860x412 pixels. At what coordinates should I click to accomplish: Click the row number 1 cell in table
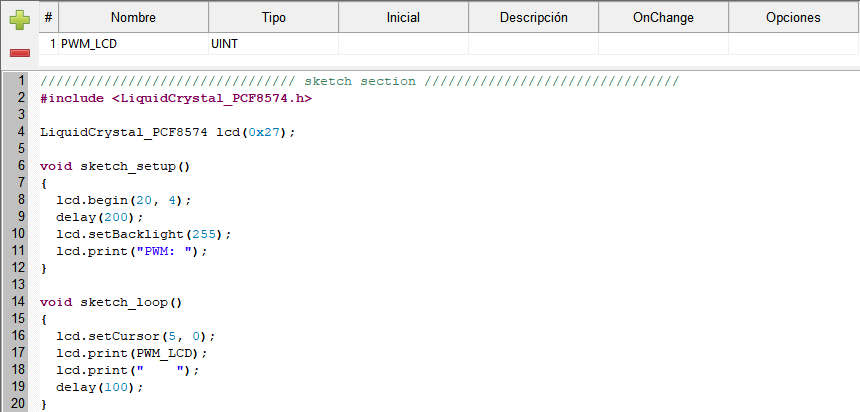49,44
